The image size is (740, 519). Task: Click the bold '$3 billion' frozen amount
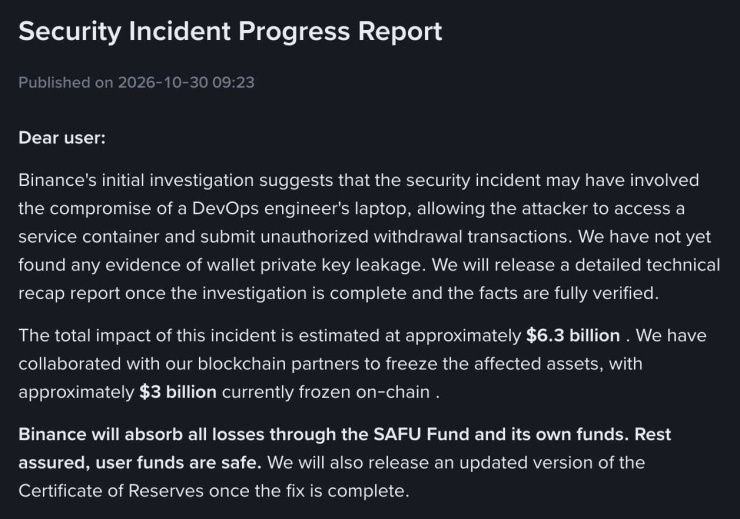178,392
